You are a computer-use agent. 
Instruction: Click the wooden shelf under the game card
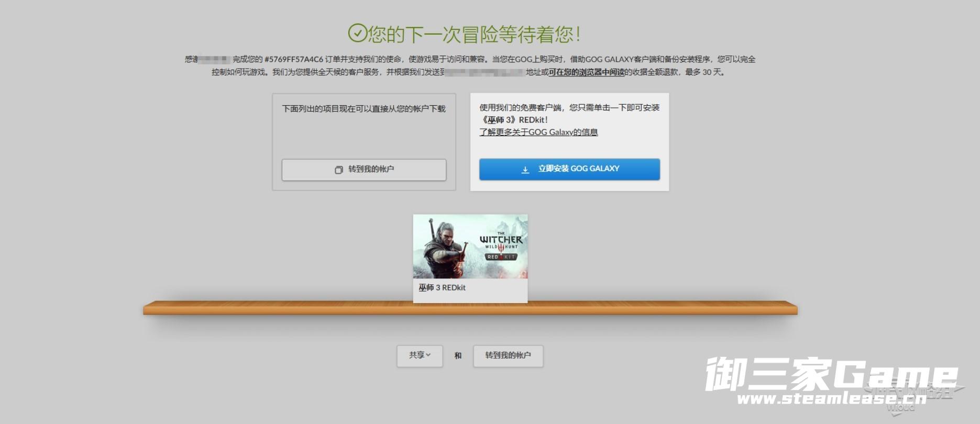tap(262, 308)
